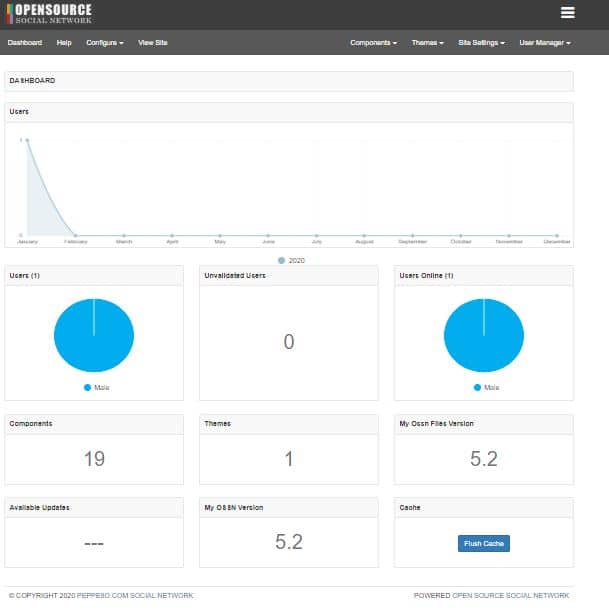
Task: Go to Dashboard in the navigation bar
Action: (x=25, y=43)
